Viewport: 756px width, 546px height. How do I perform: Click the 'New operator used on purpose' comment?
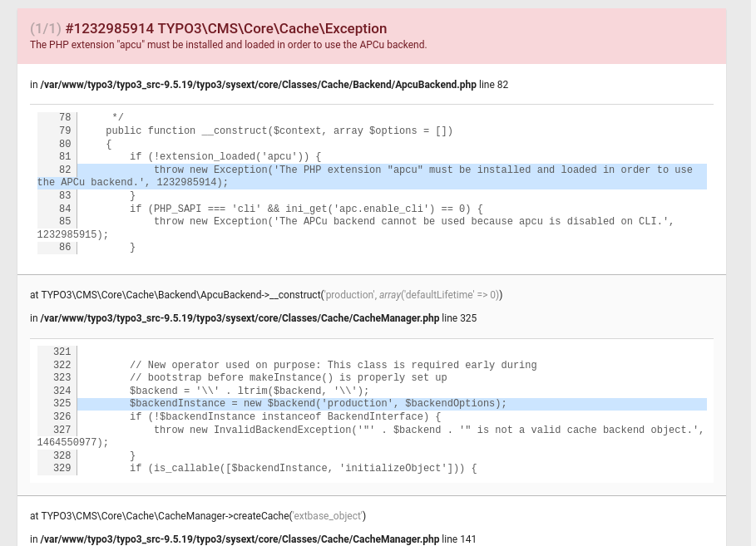pos(333,366)
